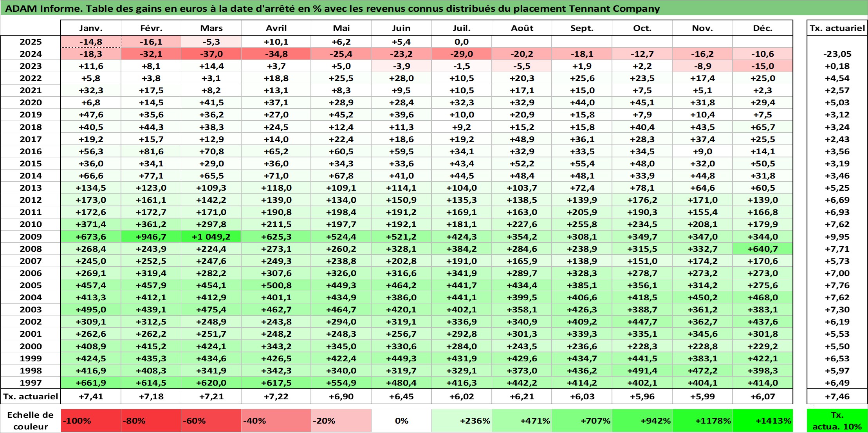
Task: Select cell value +65,7
Action: [x=763, y=127]
